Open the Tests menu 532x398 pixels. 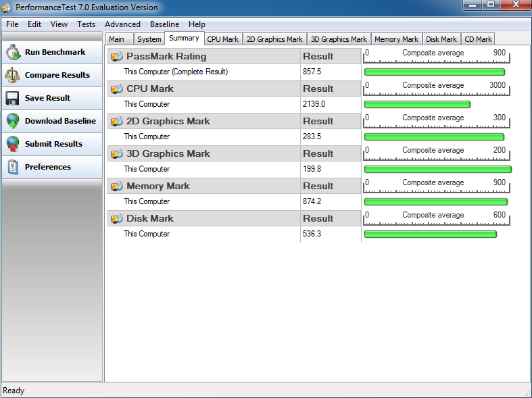pyautogui.click(x=86, y=24)
